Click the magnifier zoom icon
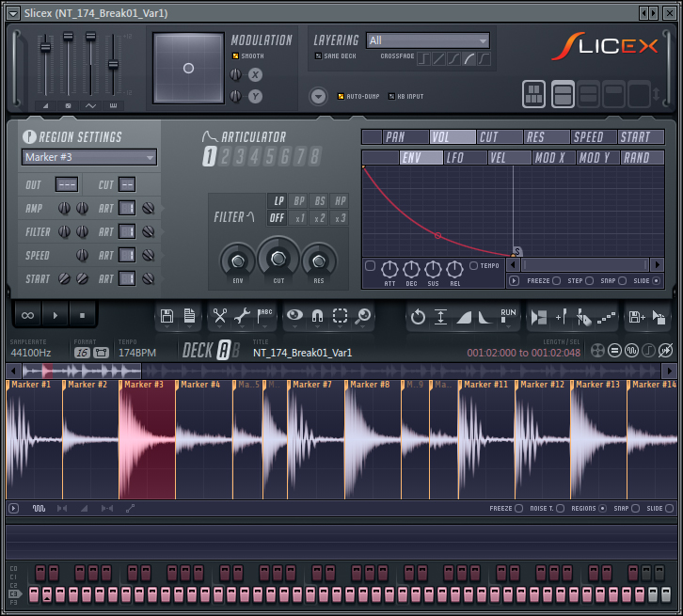 [x=362, y=316]
